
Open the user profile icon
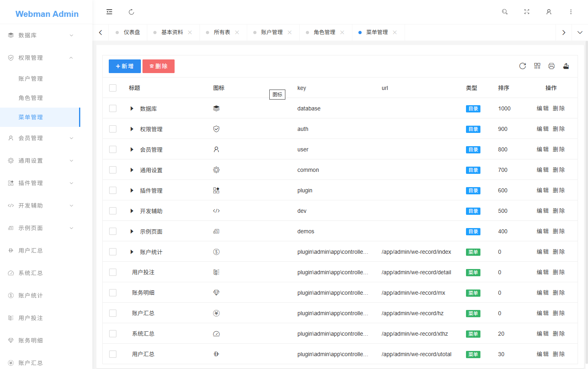(549, 12)
